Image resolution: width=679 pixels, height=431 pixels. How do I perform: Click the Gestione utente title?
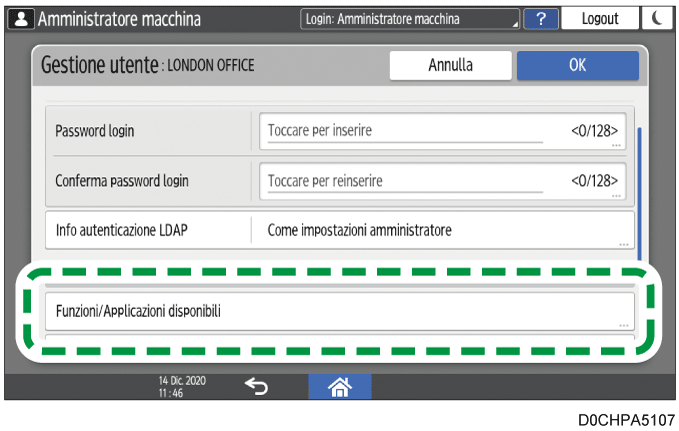[148, 65]
